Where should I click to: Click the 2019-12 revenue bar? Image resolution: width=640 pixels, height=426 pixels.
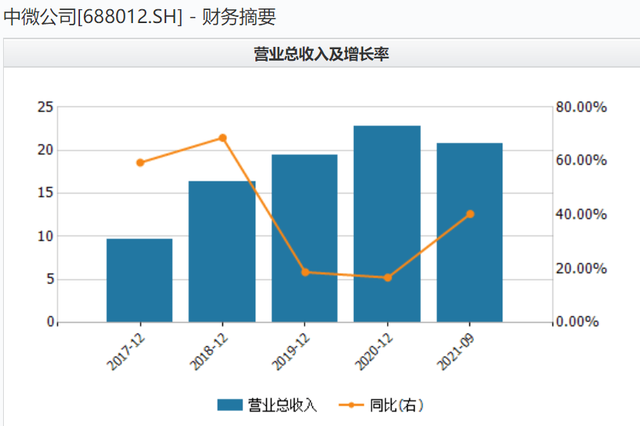coord(304,238)
